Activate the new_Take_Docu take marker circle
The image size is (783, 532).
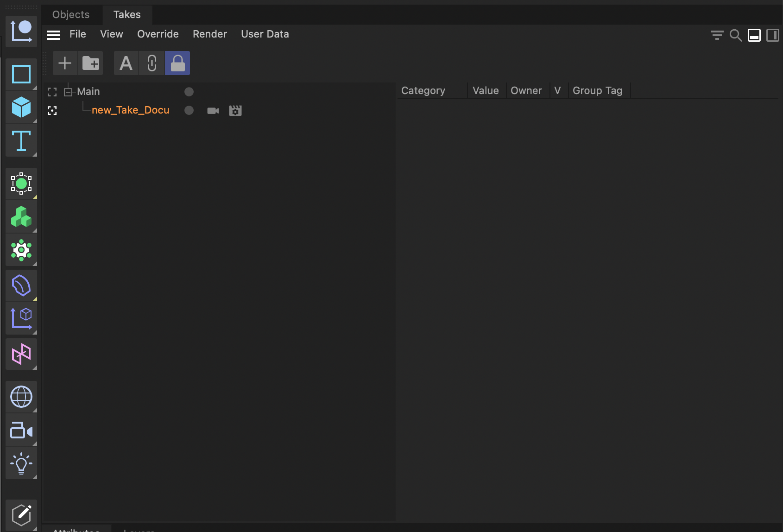point(189,110)
